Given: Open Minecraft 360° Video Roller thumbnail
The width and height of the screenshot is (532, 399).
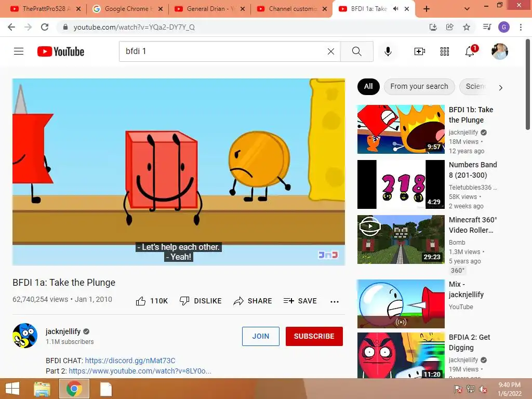Looking at the screenshot, I should [x=401, y=240].
